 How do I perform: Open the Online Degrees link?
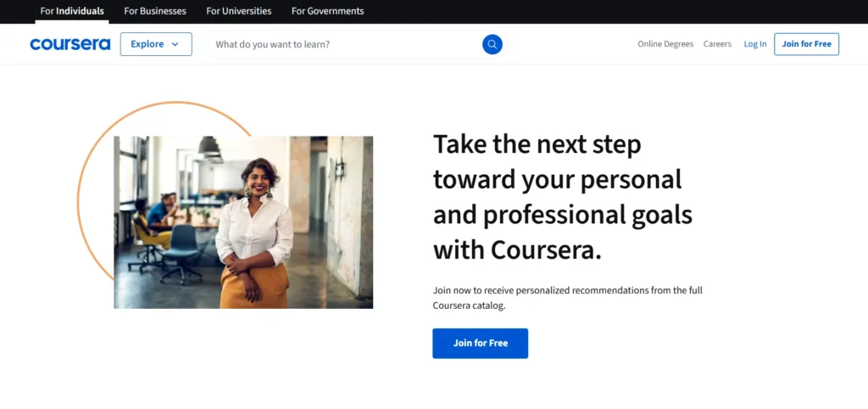coord(665,44)
